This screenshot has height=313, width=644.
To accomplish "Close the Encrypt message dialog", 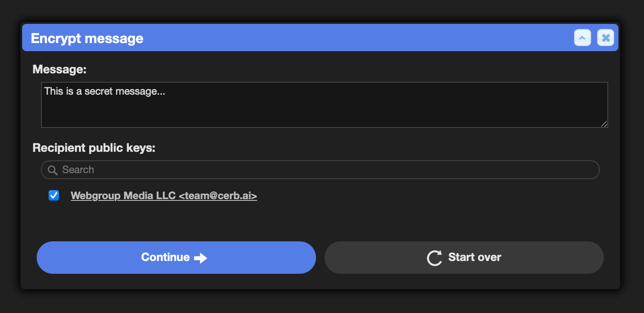I will (606, 38).
